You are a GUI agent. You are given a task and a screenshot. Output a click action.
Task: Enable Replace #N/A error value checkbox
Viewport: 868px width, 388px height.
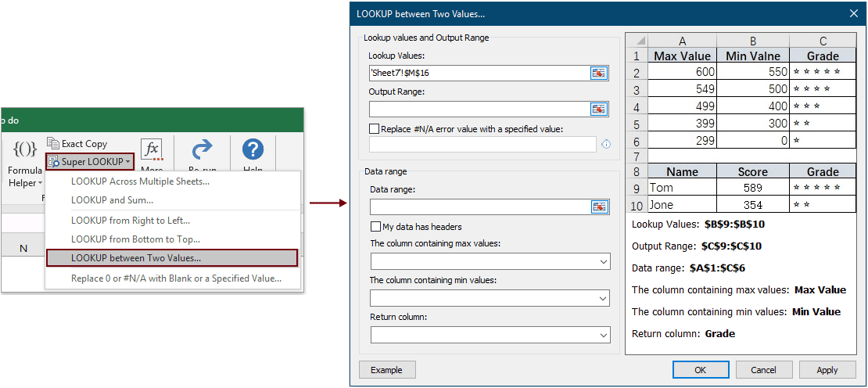375,128
